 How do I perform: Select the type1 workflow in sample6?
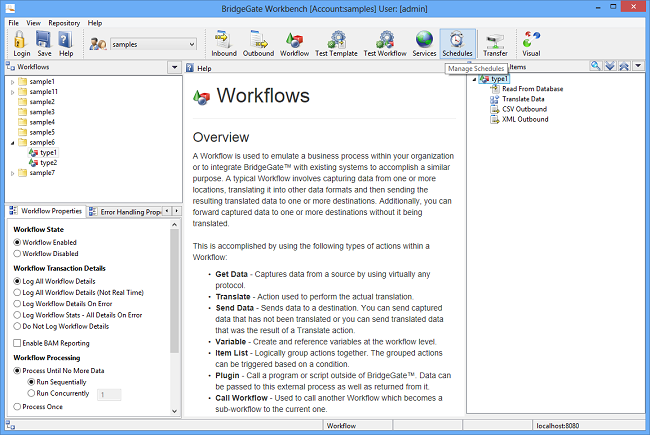click(x=43, y=153)
